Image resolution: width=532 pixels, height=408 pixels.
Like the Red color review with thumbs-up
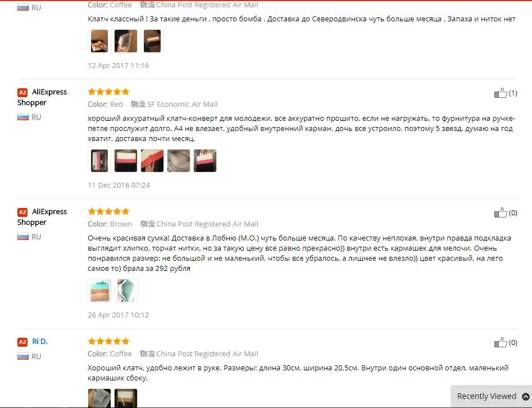[501, 93]
